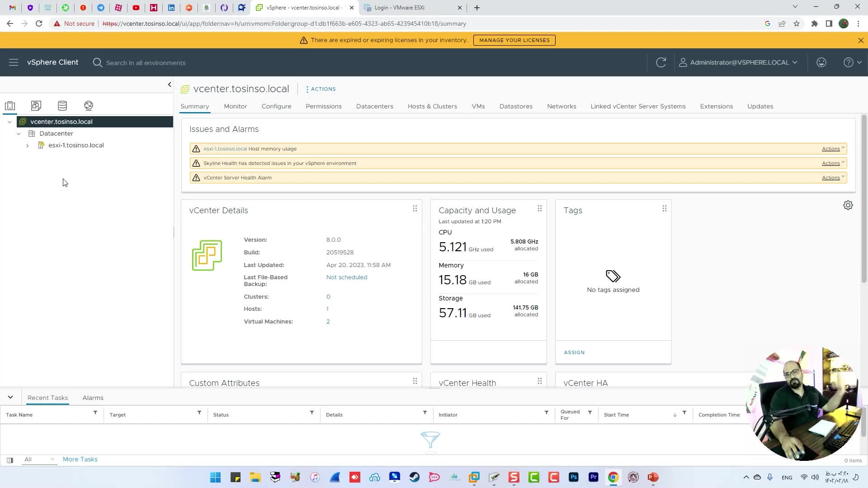Select vcenter.tosinso.local root in the tree
The height and width of the screenshot is (488, 868).
pyautogui.click(x=61, y=122)
